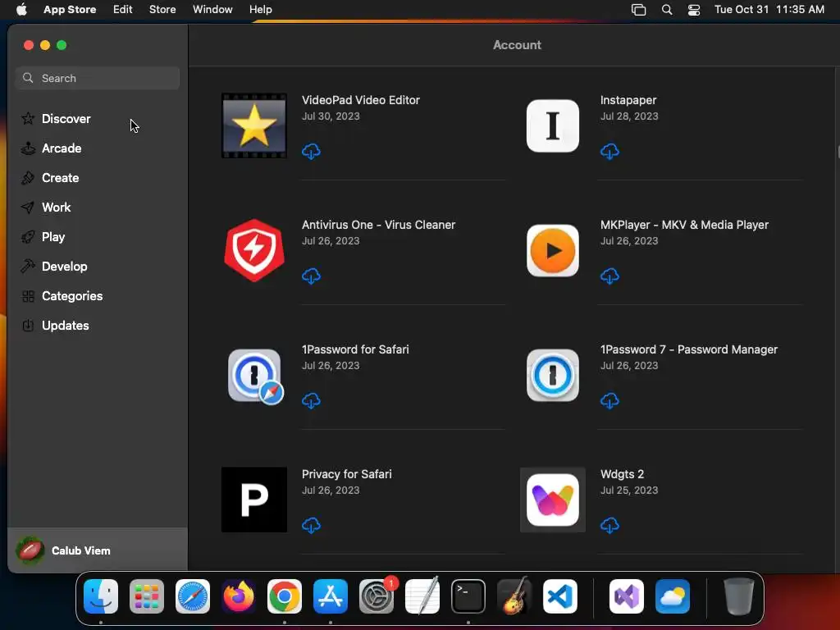Open the Wdgts 2 app icon
This screenshot has height=630, width=840.
pyautogui.click(x=552, y=500)
